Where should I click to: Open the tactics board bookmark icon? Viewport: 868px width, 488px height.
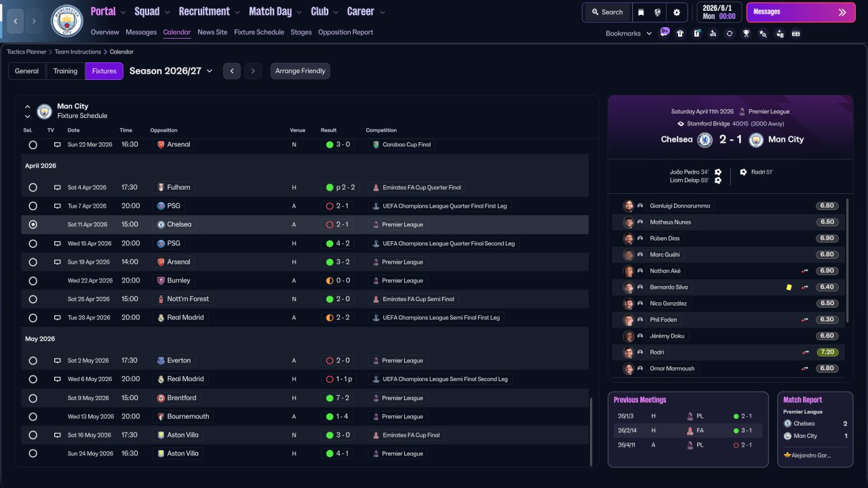pyautogui.click(x=696, y=33)
